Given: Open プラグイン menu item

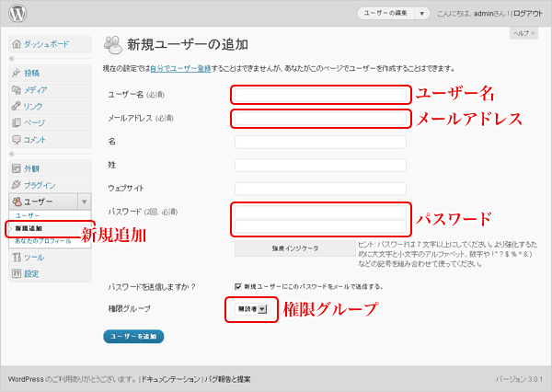Looking at the screenshot, I should pos(40,185).
